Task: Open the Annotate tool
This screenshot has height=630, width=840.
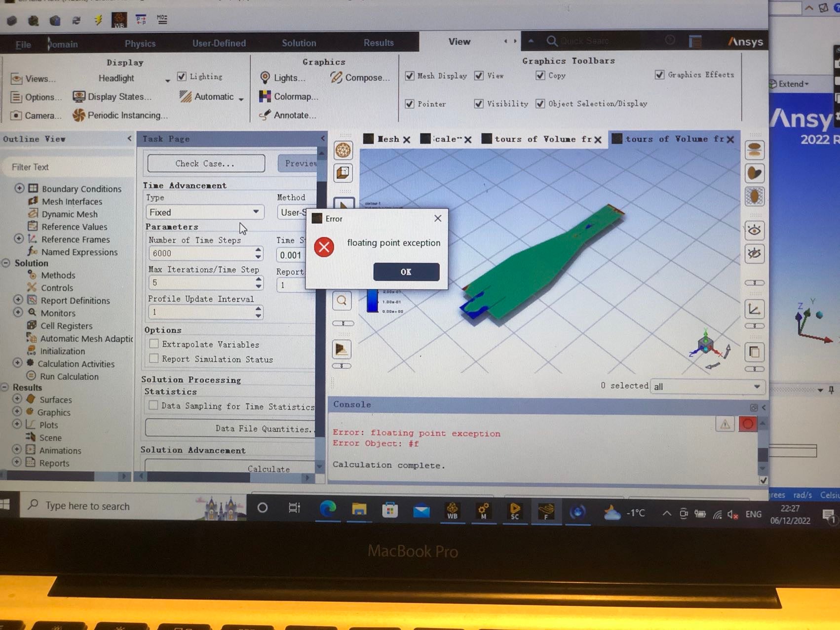Action: [x=288, y=115]
